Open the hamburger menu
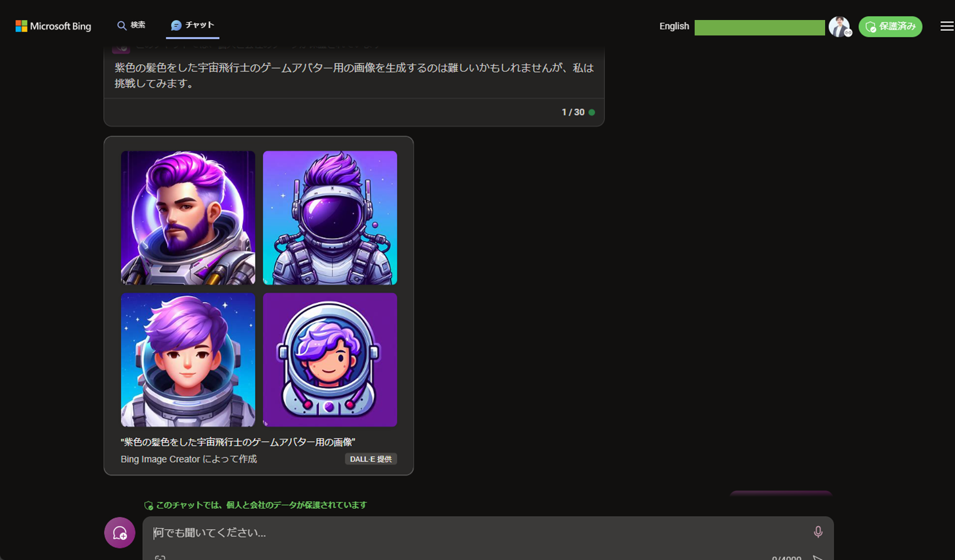Image resolution: width=955 pixels, height=560 pixels. pyautogui.click(x=947, y=26)
